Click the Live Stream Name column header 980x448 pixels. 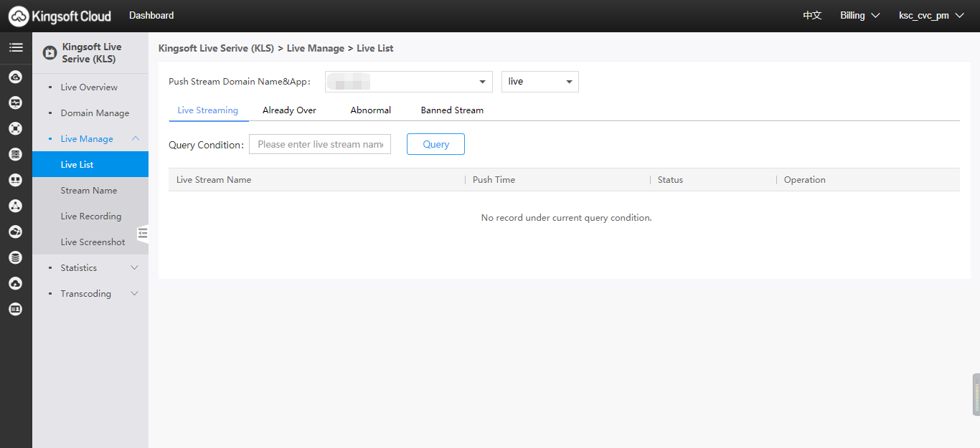pos(214,180)
